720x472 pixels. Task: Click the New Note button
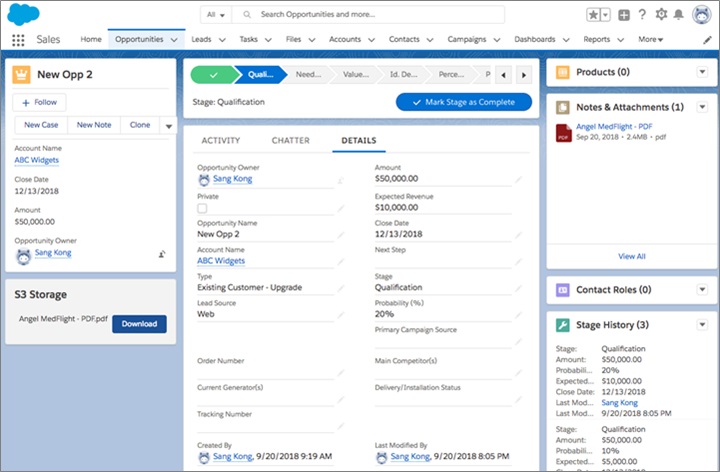tap(94, 125)
